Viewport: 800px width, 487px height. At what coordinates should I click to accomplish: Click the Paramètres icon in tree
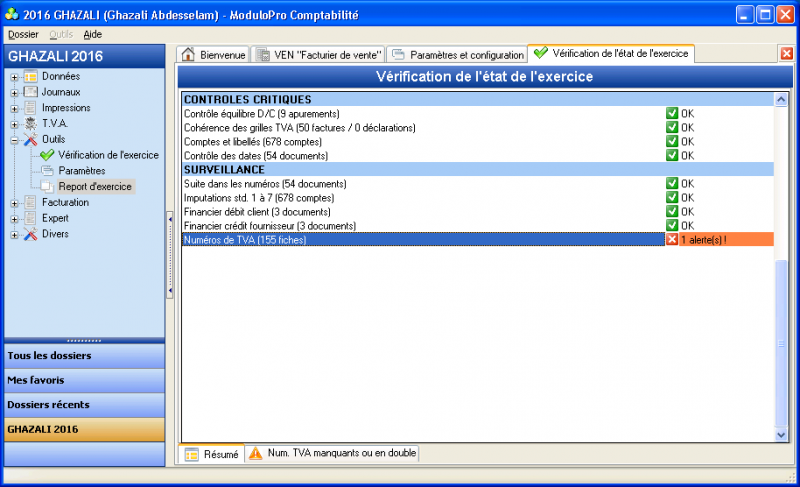tap(47, 171)
